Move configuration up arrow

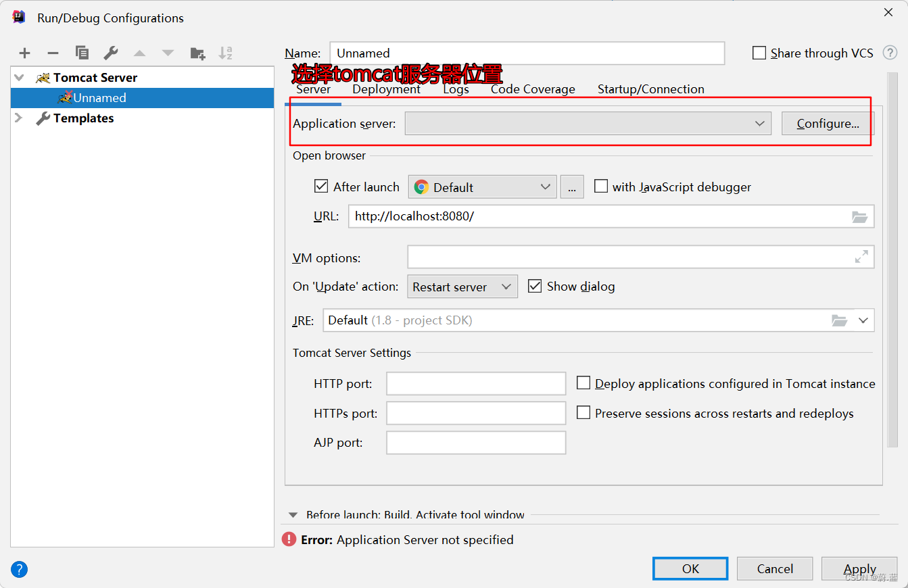click(140, 53)
